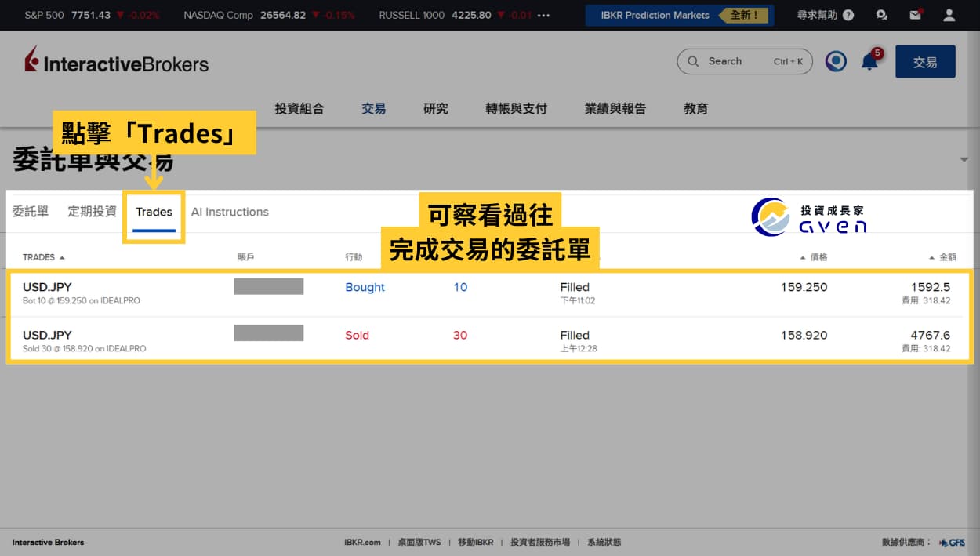The width and height of the screenshot is (980, 556).
Task: Click the Bought action label
Action: click(365, 287)
